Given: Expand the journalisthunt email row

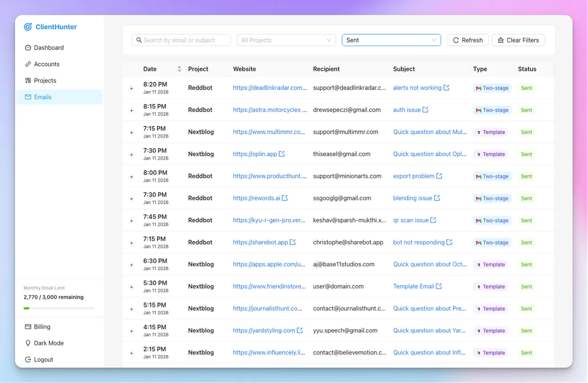Looking at the screenshot, I should point(131,309).
